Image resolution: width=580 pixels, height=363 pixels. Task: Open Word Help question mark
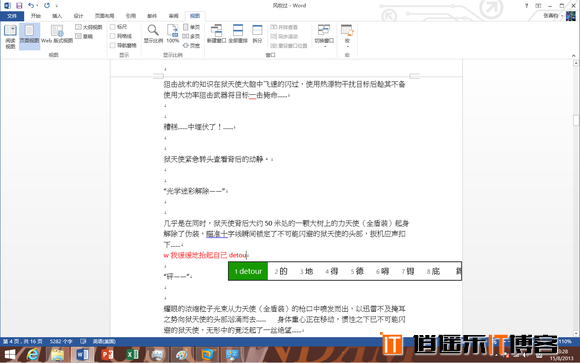point(526,6)
